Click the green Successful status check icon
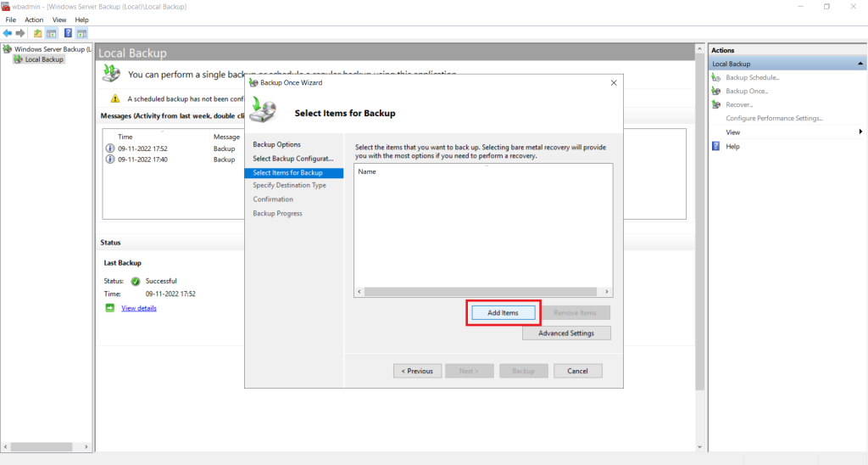 pos(135,281)
